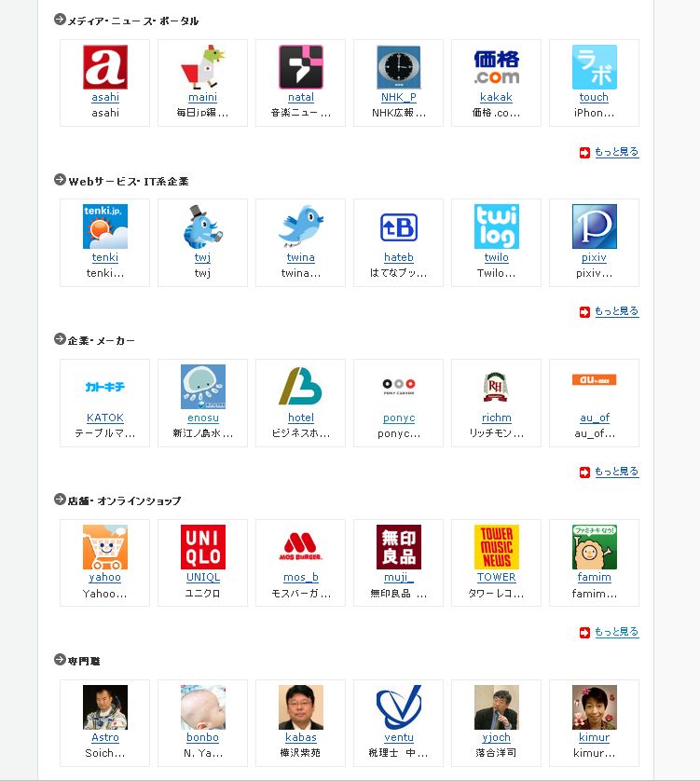Open the mos_b username link
Image resolution: width=700 pixels, height=781 pixels.
point(301,577)
